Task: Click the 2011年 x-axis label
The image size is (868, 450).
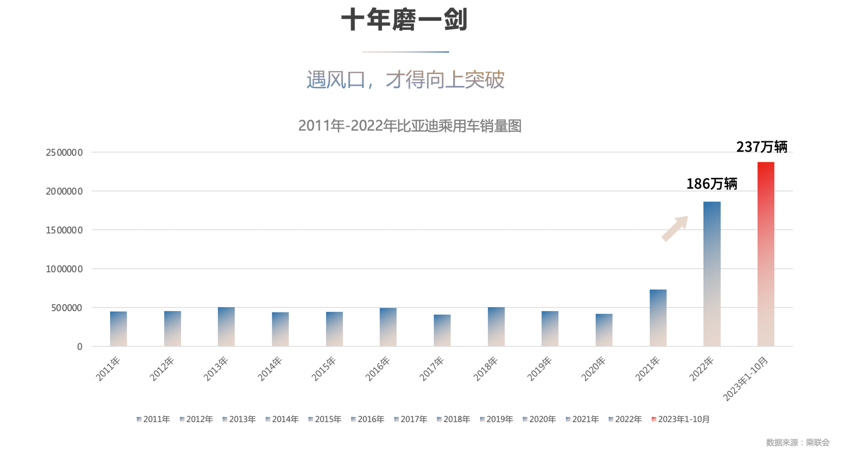Action: tap(107, 369)
